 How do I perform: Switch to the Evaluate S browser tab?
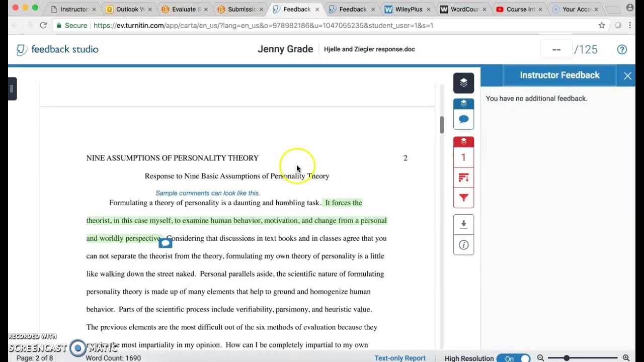(x=183, y=9)
